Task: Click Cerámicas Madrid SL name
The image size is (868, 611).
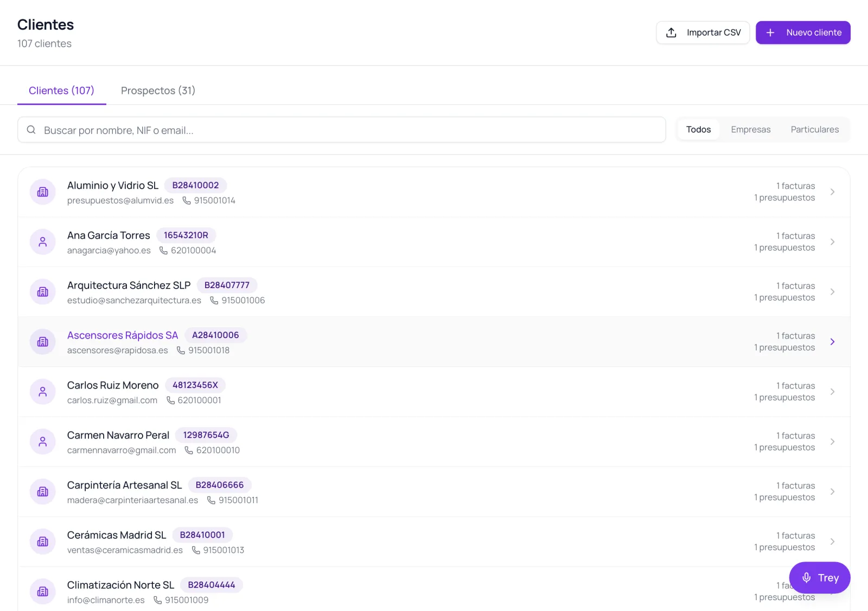Action: (x=117, y=535)
